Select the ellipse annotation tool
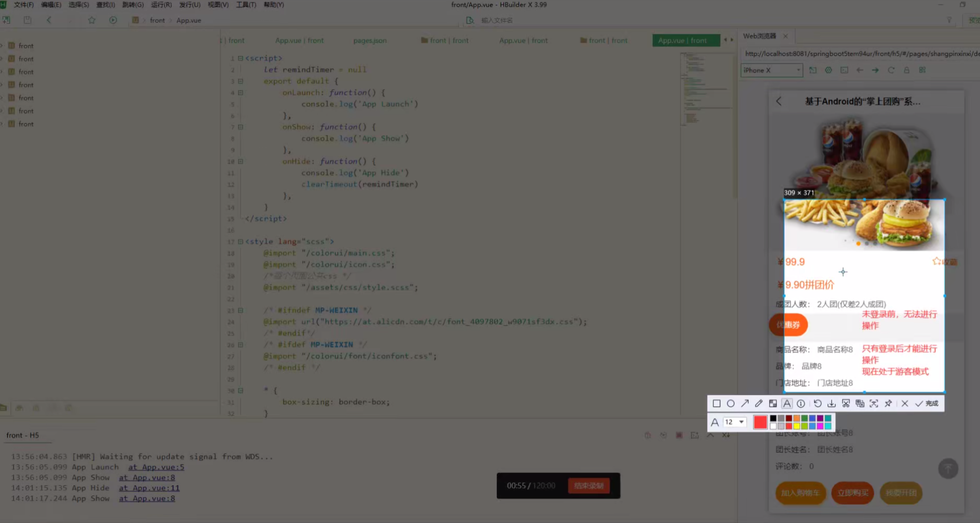980x523 pixels. coord(731,403)
